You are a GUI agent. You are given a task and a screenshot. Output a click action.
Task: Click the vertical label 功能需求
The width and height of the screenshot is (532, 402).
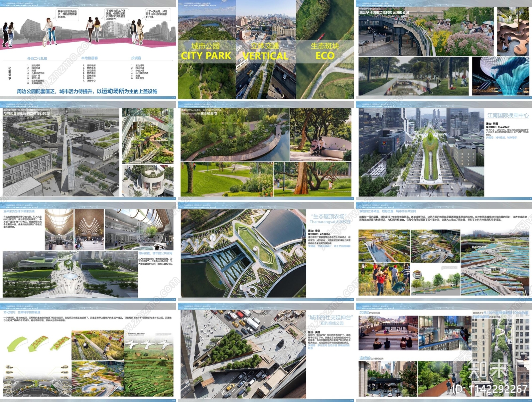point(10,73)
